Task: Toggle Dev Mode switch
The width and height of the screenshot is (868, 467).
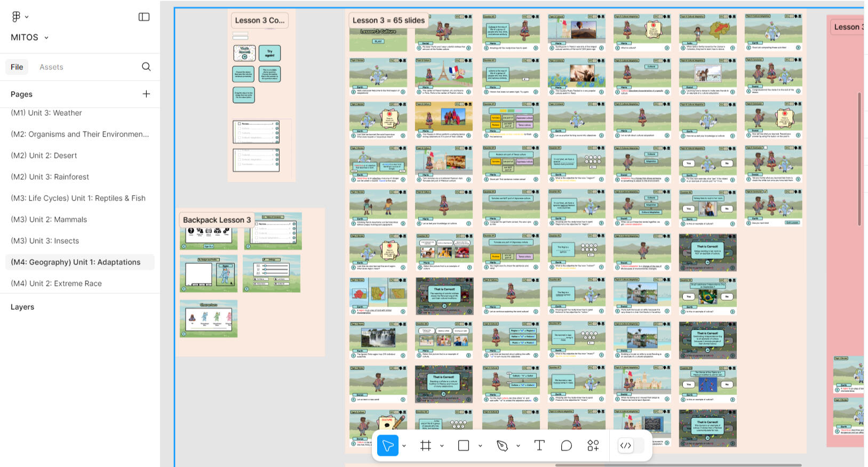Action: coord(631,446)
